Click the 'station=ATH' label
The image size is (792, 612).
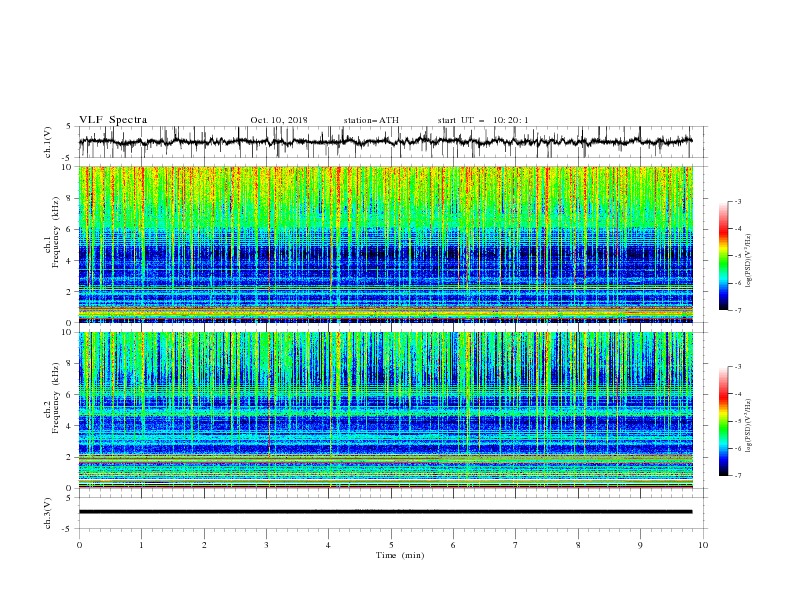(371, 120)
